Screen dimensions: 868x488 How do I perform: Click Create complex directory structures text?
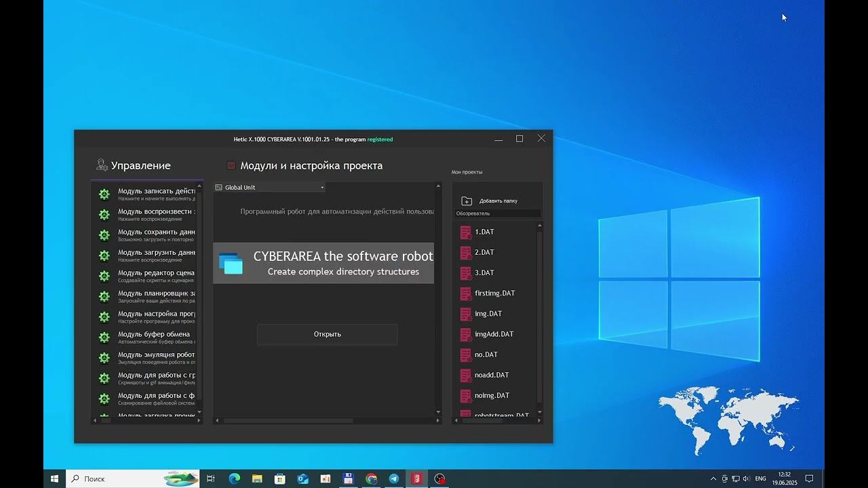click(x=343, y=272)
